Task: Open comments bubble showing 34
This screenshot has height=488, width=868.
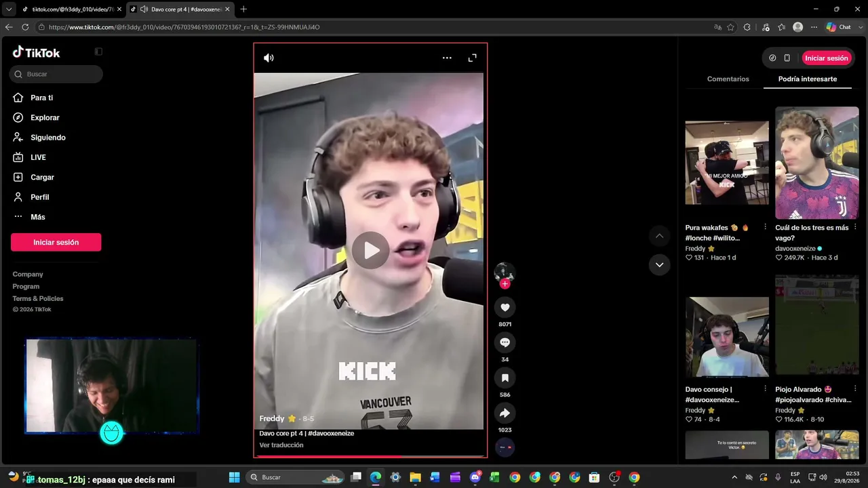Action: click(505, 342)
